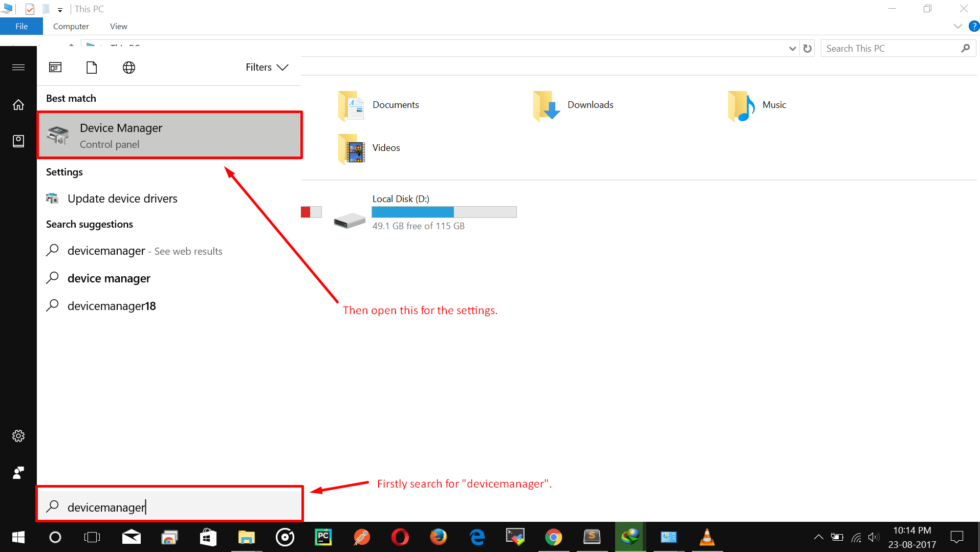This screenshot has height=552, width=980.
Task: Show hidden system tray icons
Action: 819,537
